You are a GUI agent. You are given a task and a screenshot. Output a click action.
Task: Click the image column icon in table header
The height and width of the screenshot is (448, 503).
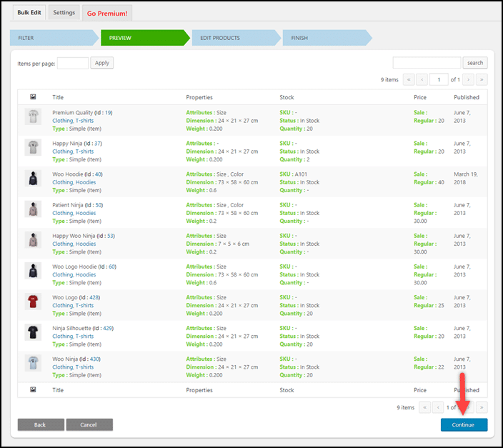pyautogui.click(x=33, y=97)
